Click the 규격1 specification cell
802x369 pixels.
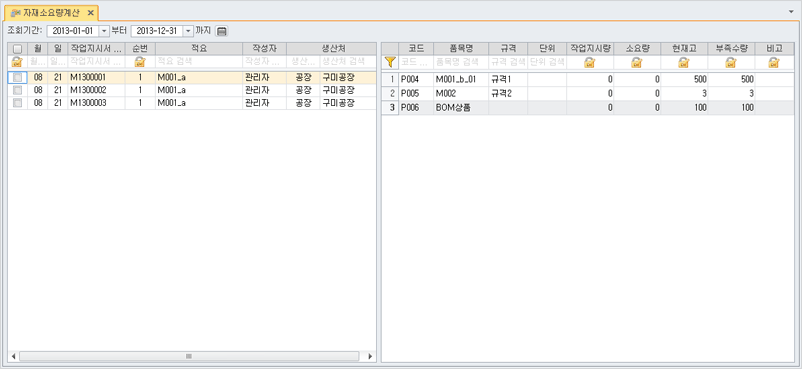click(507, 80)
